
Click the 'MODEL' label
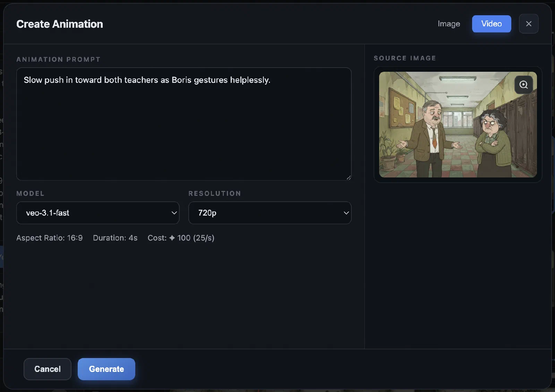pos(31,193)
